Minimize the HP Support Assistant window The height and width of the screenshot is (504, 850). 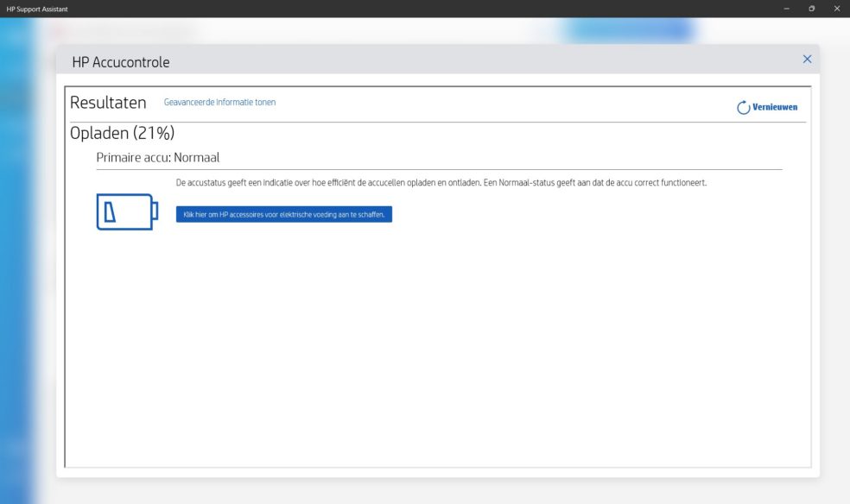point(787,9)
